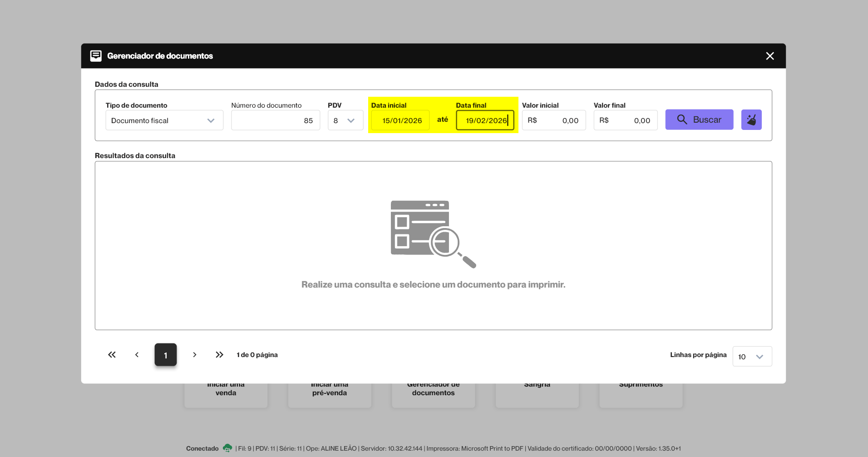This screenshot has height=457, width=868.
Task: Expand the PDV dropdown
Action: pos(345,120)
